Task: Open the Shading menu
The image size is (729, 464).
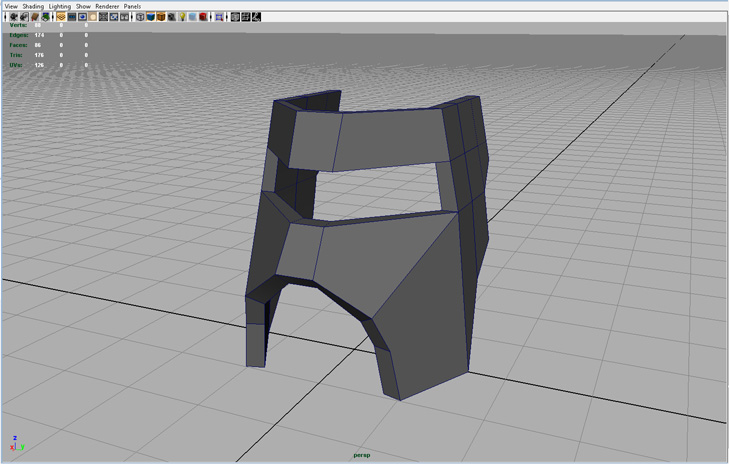Action: click(x=33, y=6)
